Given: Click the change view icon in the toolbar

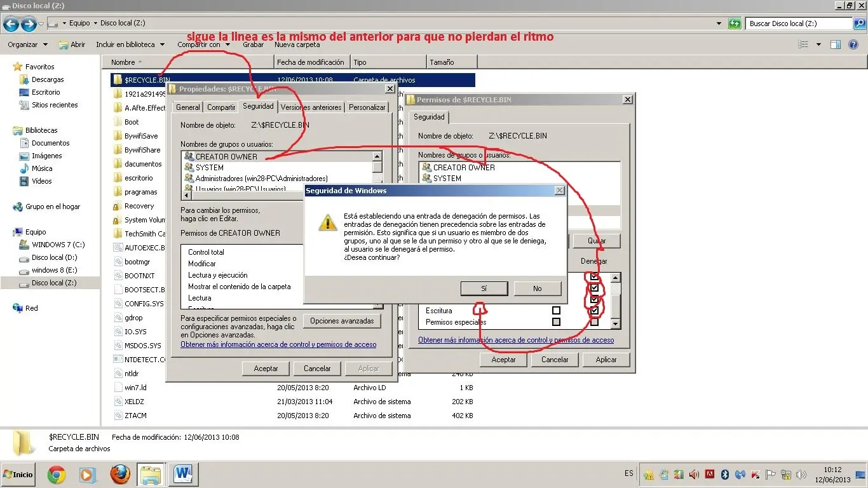Looking at the screenshot, I should (x=803, y=44).
